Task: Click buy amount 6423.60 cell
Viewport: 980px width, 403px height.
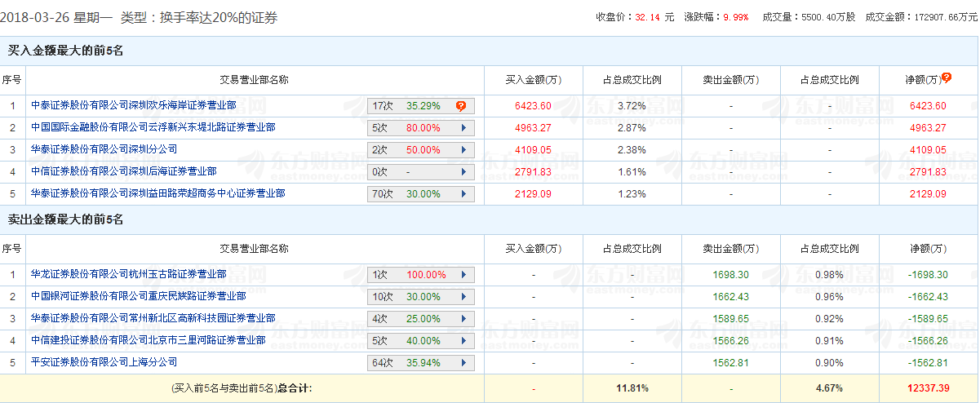Action: (533, 106)
